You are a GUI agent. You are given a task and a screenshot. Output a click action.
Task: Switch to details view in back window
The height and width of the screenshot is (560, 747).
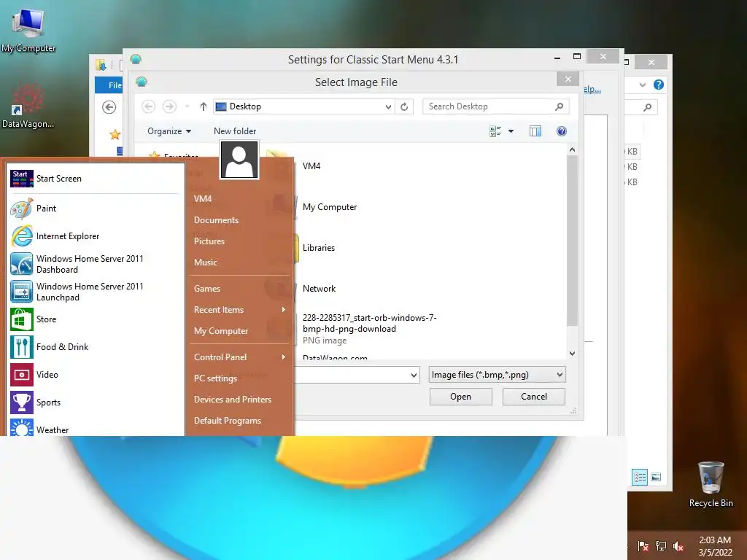(x=640, y=477)
